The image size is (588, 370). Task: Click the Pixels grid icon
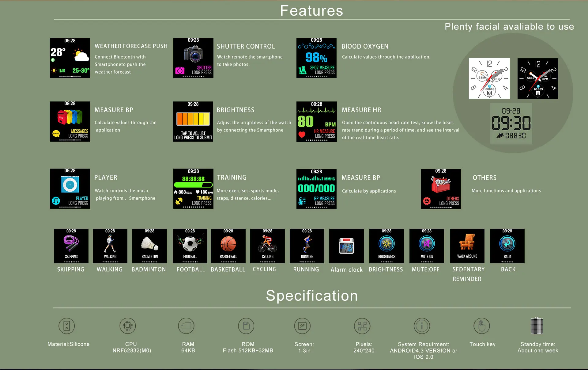pos(362,326)
